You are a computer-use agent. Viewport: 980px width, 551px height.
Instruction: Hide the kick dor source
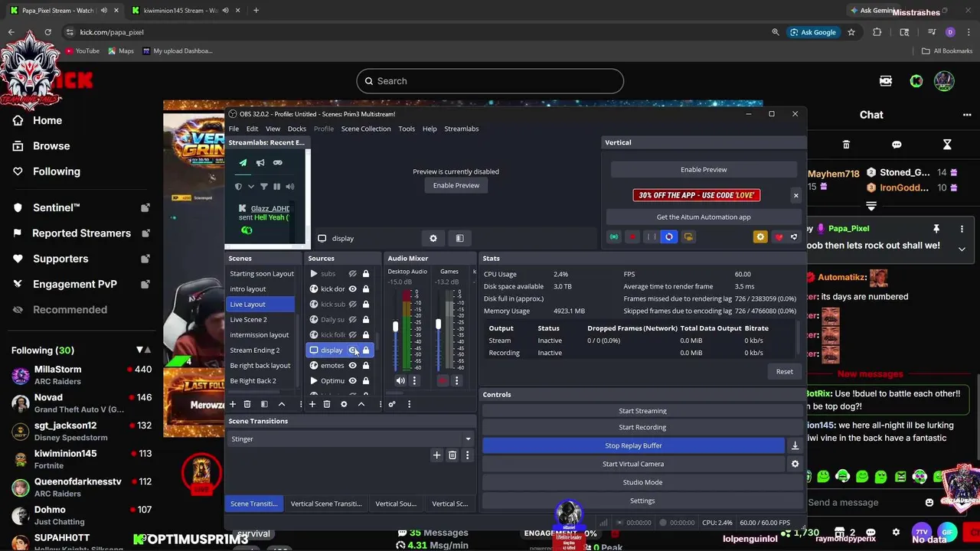(x=352, y=289)
